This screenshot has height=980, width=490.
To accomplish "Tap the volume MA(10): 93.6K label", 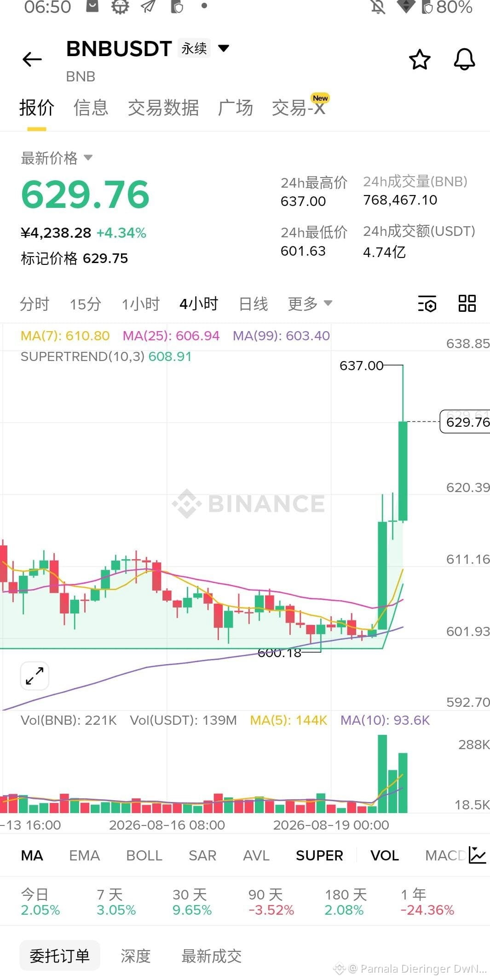I will [385, 721].
